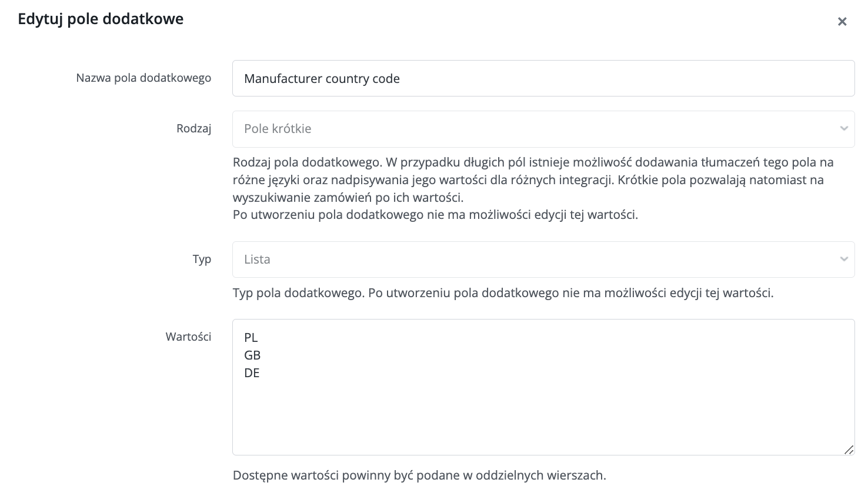Click the Rodzaj label
The height and width of the screenshot is (499, 868).
[x=193, y=128]
